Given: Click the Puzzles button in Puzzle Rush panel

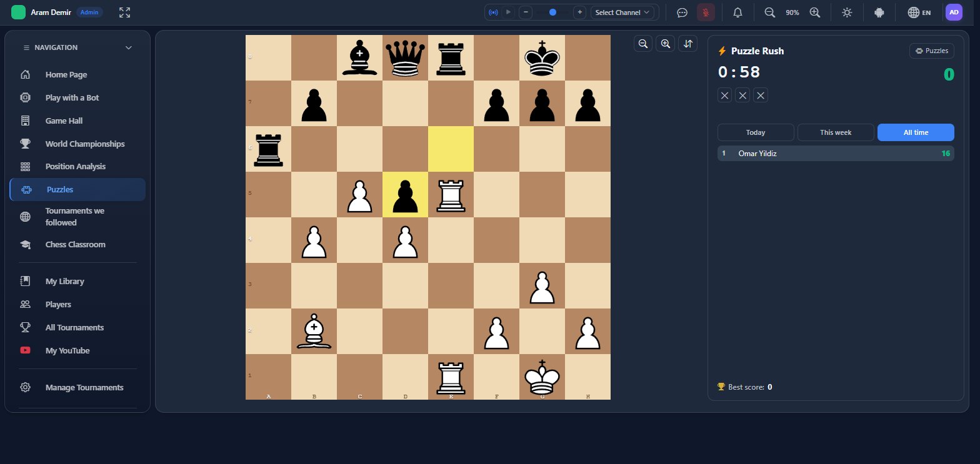Looking at the screenshot, I should point(932,51).
